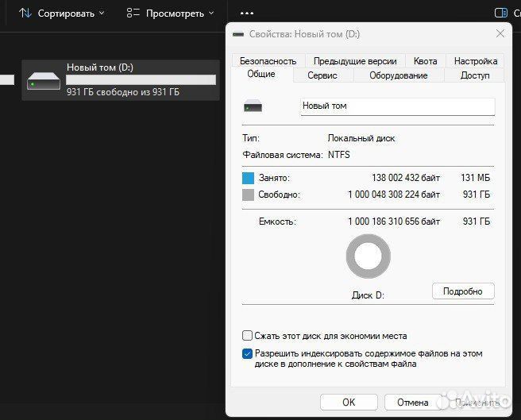
Task: Click the Отмена button
Action: (412, 402)
